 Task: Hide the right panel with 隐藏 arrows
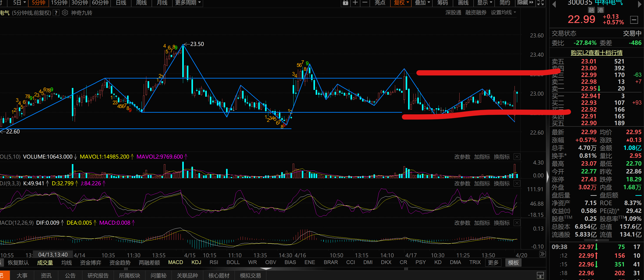tap(525, 3)
